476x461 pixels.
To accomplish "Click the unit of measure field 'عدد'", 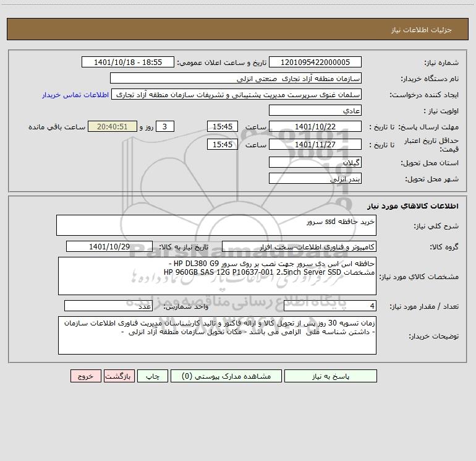I will (108, 306).
